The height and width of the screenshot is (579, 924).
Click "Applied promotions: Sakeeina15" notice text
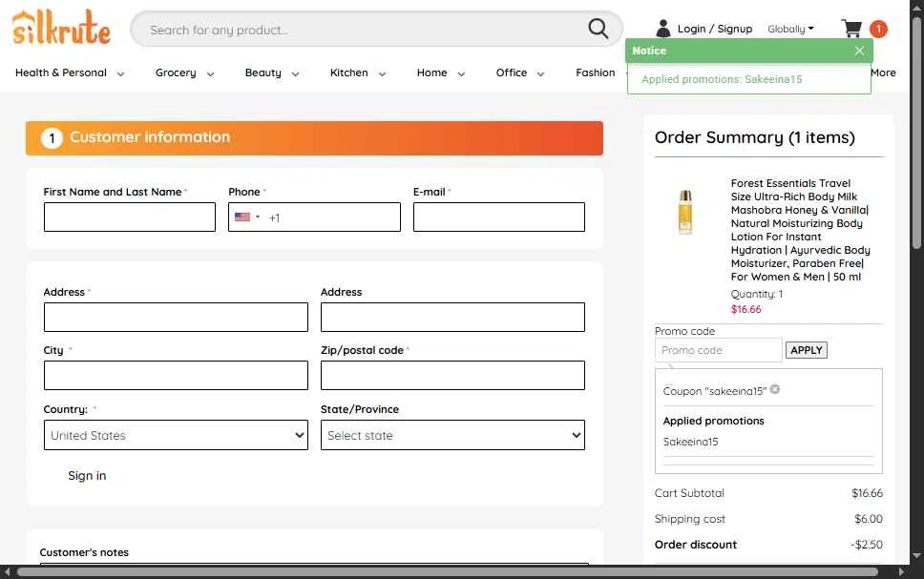point(722,79)
